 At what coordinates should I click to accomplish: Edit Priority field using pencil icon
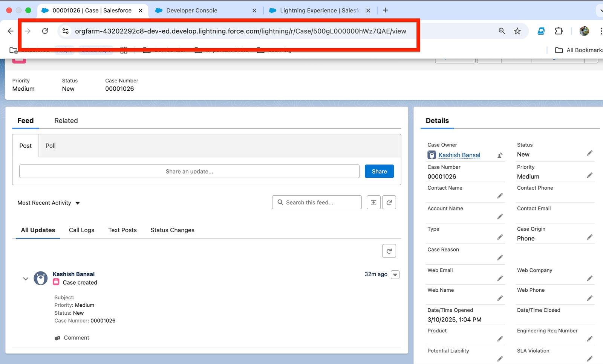589,175
